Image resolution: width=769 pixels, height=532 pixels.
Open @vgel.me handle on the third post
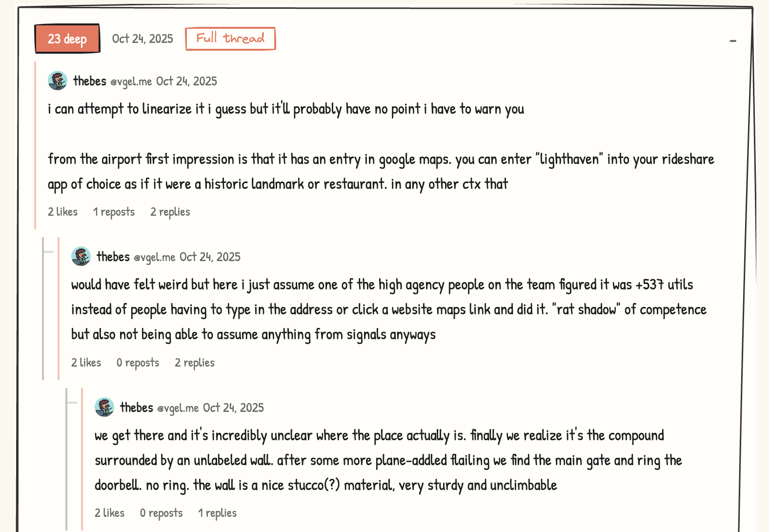click(178, 408)
